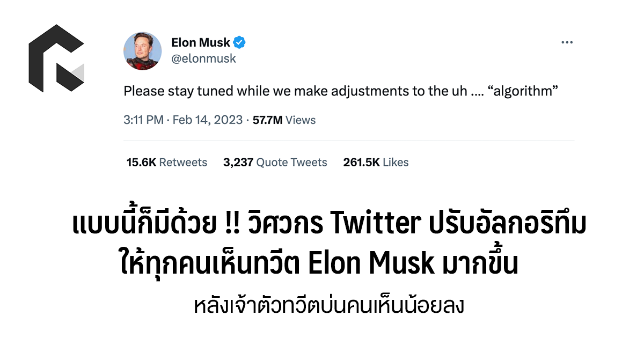Open the tweet's three-dot more menu
The width and height of the screenshot is (644, 338).
pos(567,43)
